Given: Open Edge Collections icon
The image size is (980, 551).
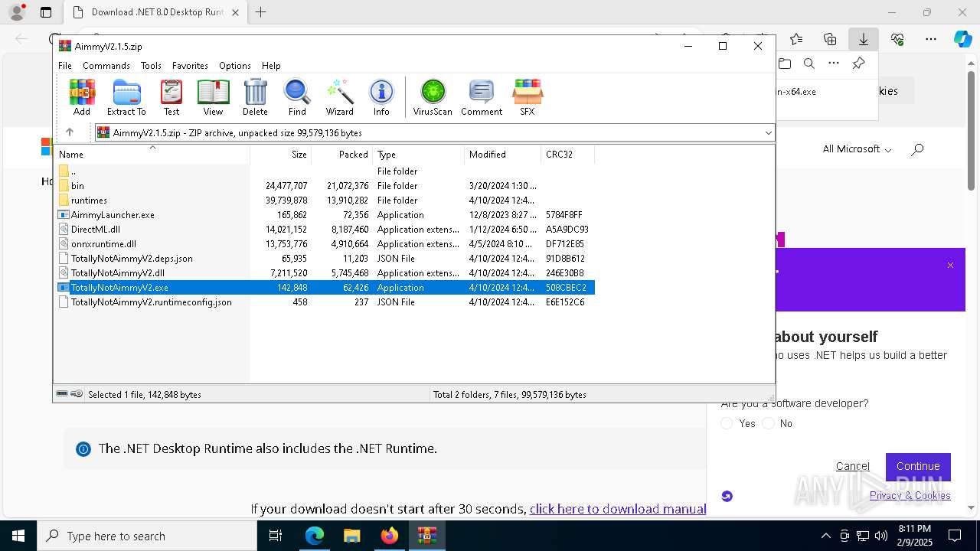Looking at the screenshot, I should tap(830, 39).
